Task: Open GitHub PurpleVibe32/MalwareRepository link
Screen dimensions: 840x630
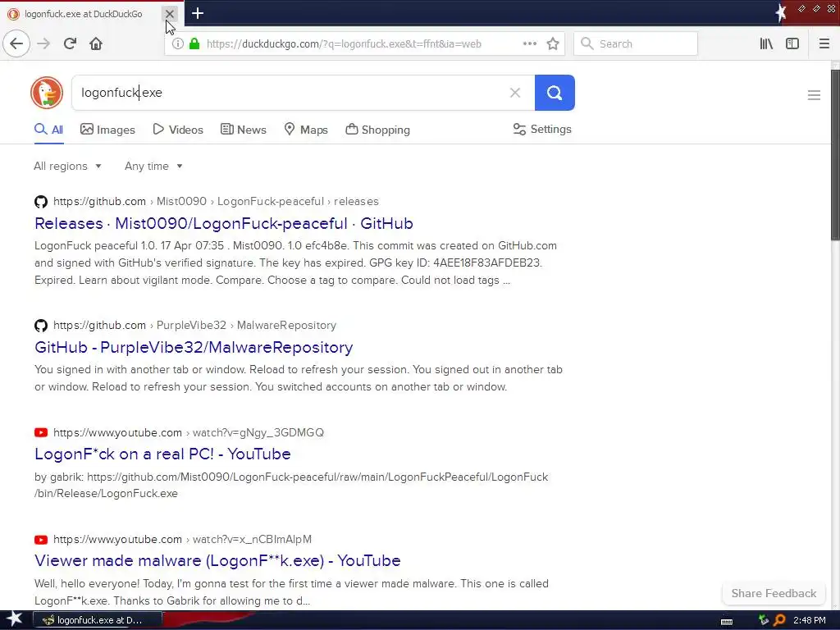Action: pos(194,347)
